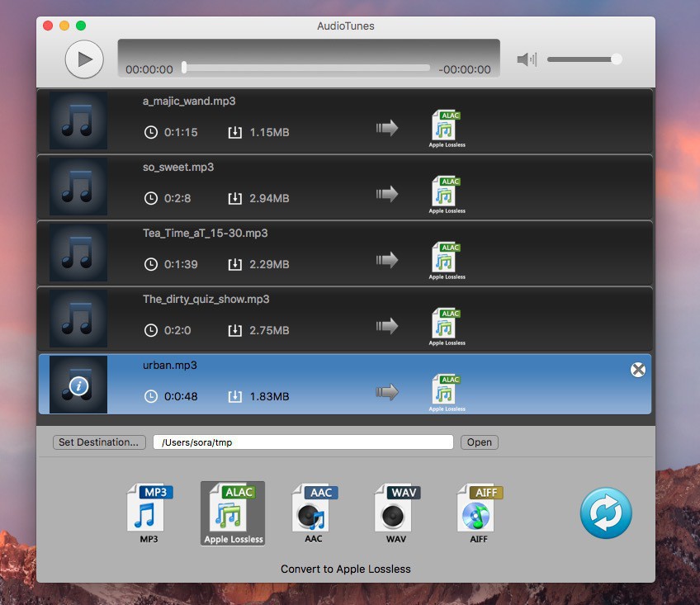Viewport: 700px width, 605px height.
Task: Click the clock icon beside 0:1:15
Action: click(x=151, y=132)
